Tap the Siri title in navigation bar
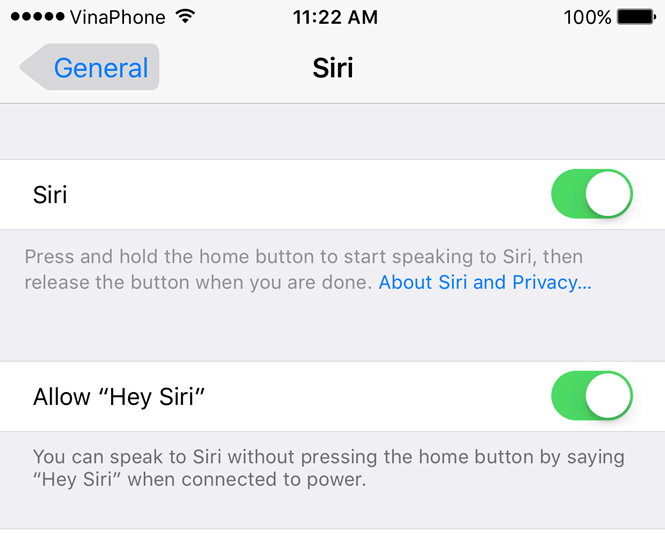 pyautogui.click(x=333, y=68)
